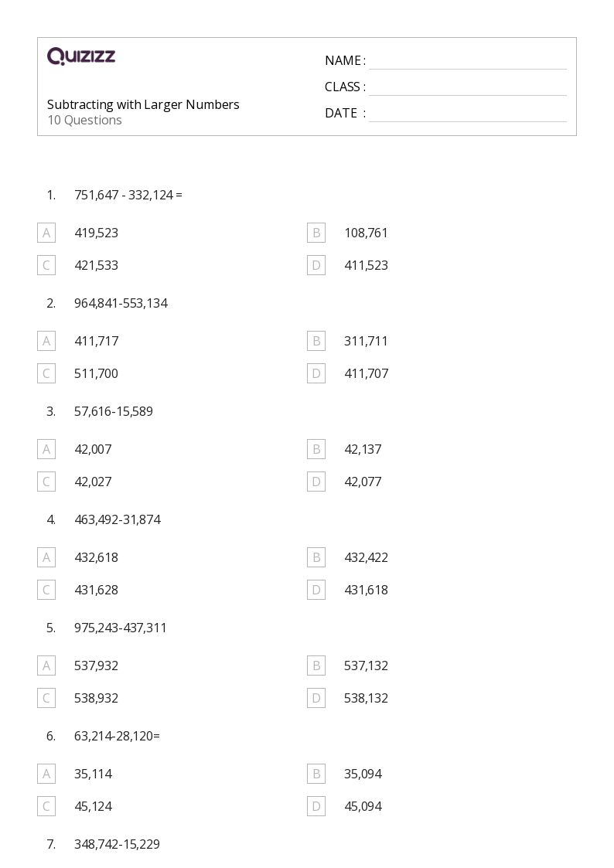
Task: Check box C beside 538,932
Action: click(x=46, y=698)
